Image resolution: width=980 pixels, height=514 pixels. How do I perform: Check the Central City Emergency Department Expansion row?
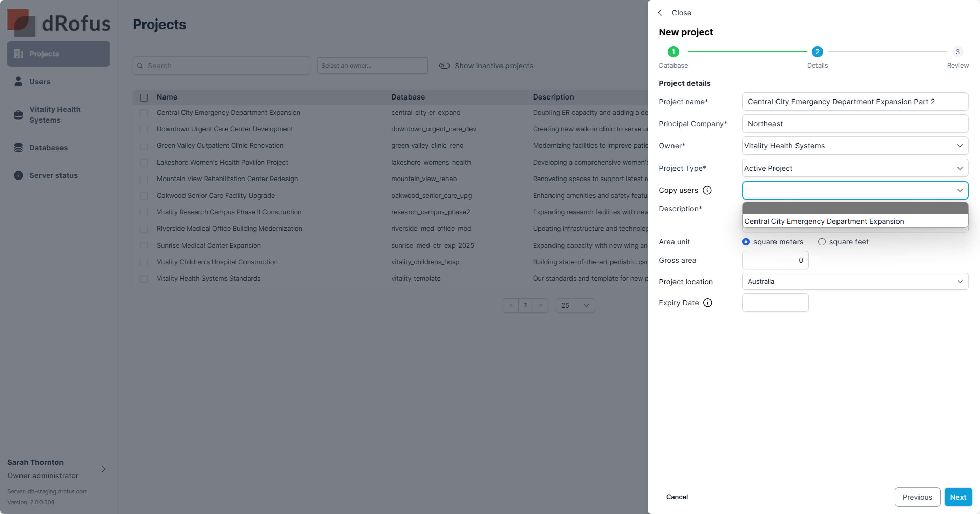point(144,113)
